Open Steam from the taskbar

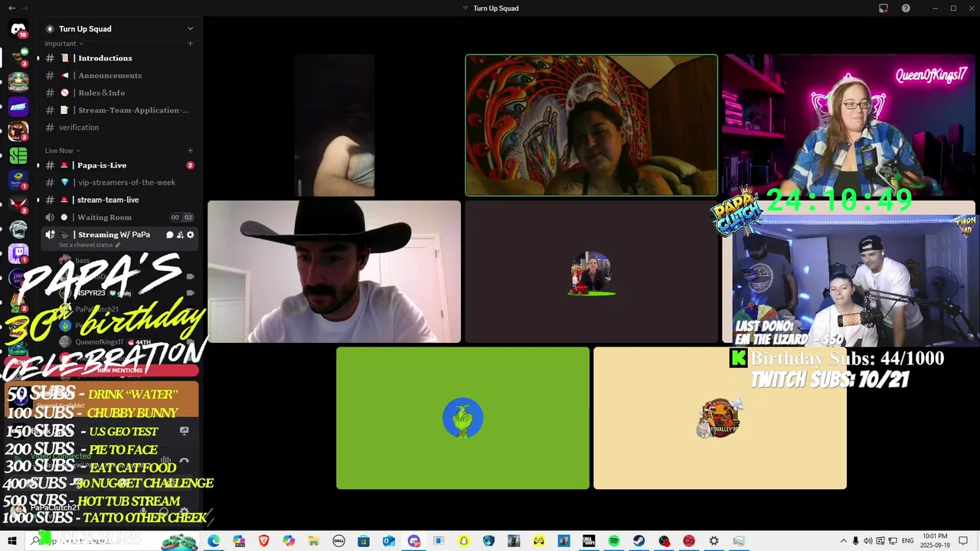(639, 541)
